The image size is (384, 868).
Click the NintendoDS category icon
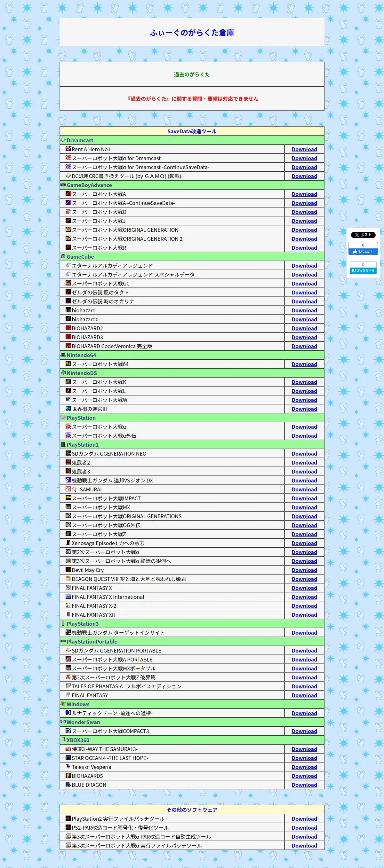tap(63, 372)
